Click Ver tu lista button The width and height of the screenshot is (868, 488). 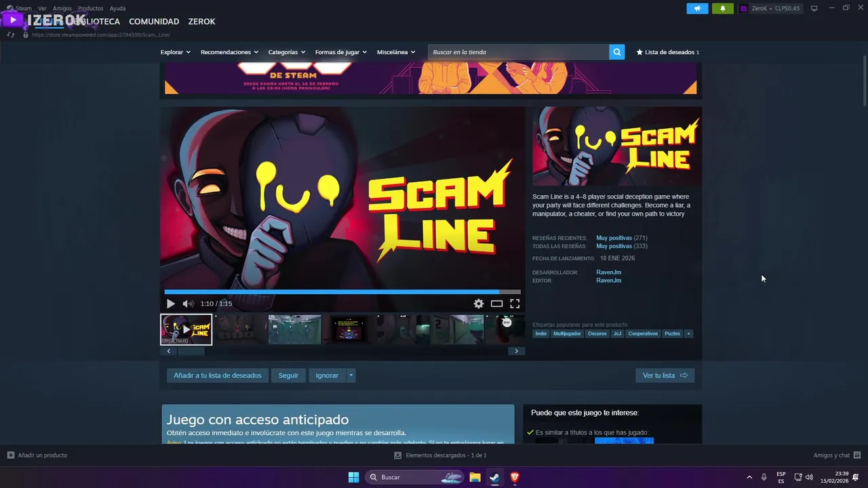pos(665,375)
